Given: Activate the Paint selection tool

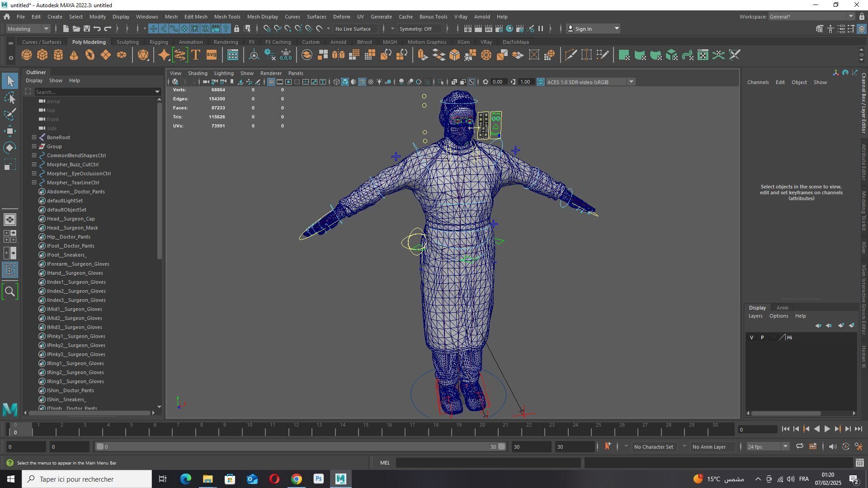Looking at the screenshot, I should [x=10, y=114].
